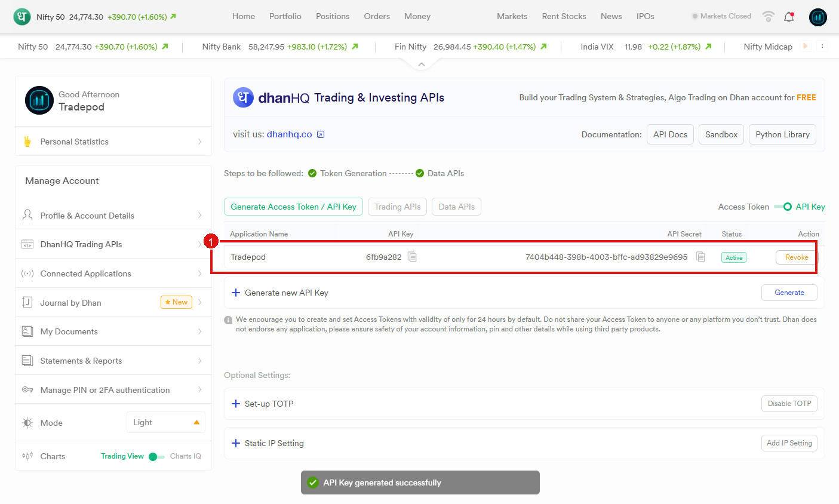The image size is (839, 504).
Task: Click the Personal Statistics hand icon
Action: click(27, 142)
